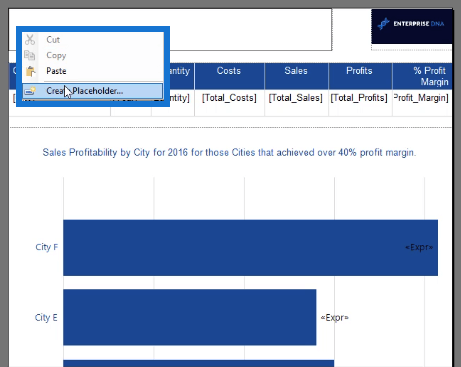Image resolution: width=461 pixels, height=367 pixels.
Task: Click the scissors Cut icon
Action: [30, 40]
